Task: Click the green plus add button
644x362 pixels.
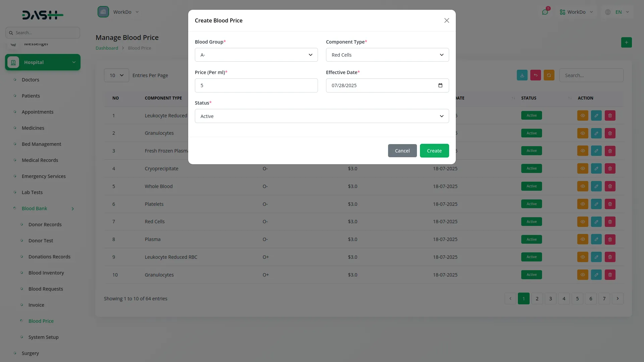Action: point(626,43)
